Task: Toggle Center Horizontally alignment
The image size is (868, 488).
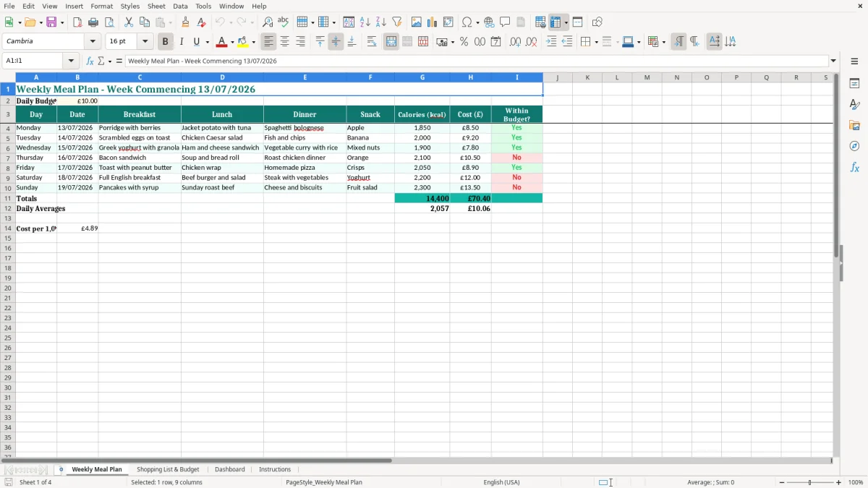Action: tap(284, 42)
